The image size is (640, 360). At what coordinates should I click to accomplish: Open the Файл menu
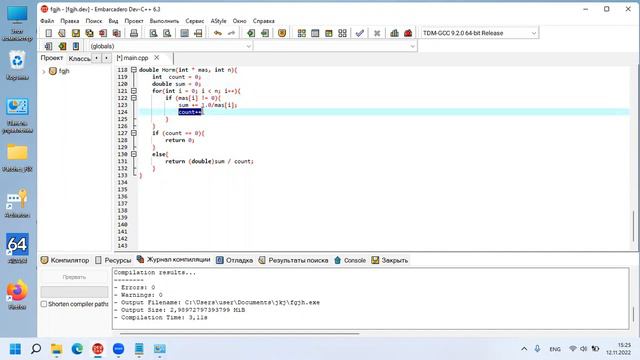tap(47, 21)
